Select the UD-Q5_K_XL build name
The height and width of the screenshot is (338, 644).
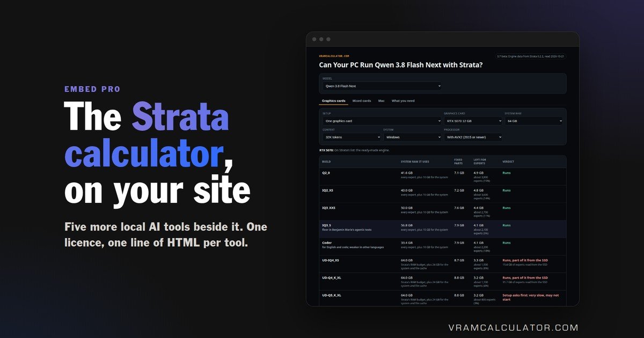click(332, 295)
